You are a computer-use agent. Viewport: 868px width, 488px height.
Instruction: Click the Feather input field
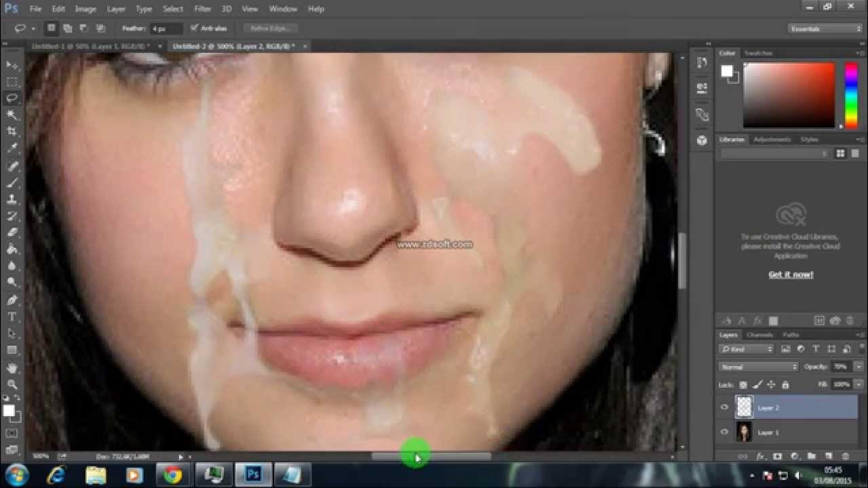coord(166,28)
